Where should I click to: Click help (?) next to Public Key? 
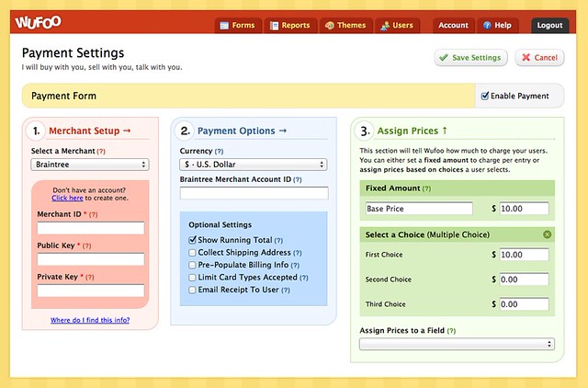coord(87,246)
